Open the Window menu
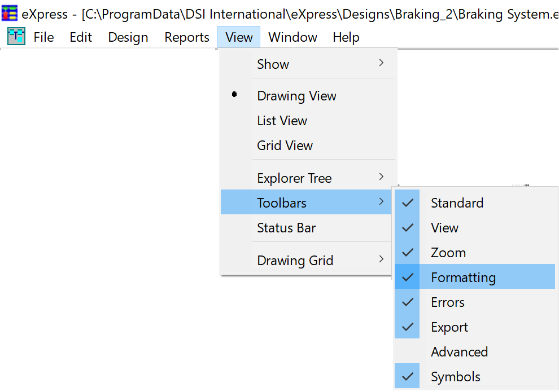The width and height of the screenshot is (559, 392). (x=292, y=37)
